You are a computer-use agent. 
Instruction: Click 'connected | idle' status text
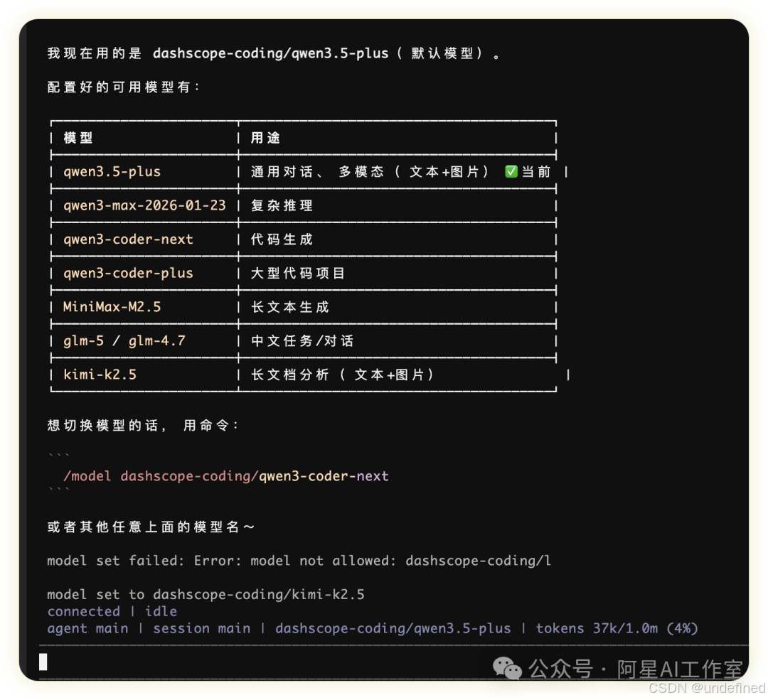tap(112, 611)
